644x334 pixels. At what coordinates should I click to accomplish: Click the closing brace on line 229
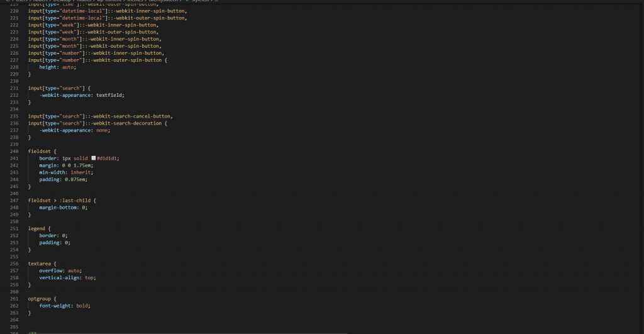[29, 74]
